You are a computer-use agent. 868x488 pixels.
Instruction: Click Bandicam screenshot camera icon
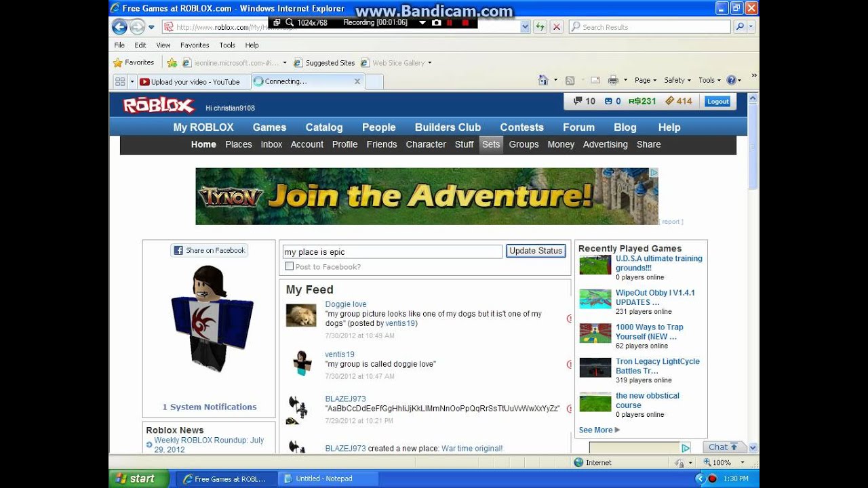436,22
